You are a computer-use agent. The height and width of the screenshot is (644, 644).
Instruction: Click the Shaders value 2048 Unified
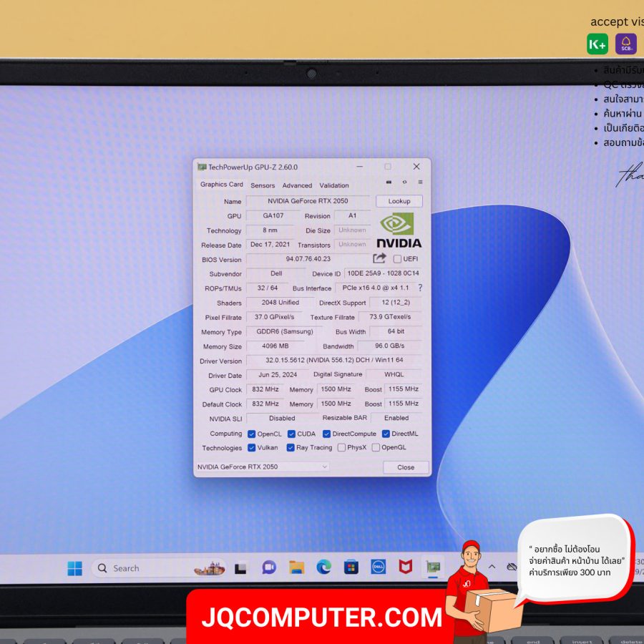click(280, 303)
